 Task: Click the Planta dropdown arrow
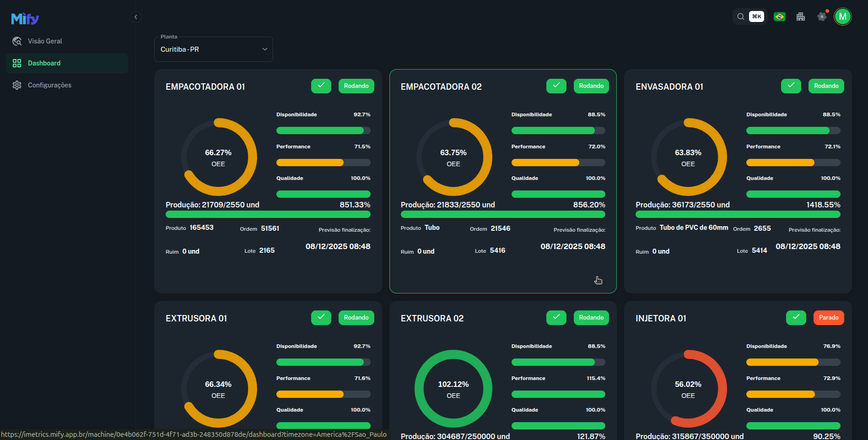coord(264,49)
